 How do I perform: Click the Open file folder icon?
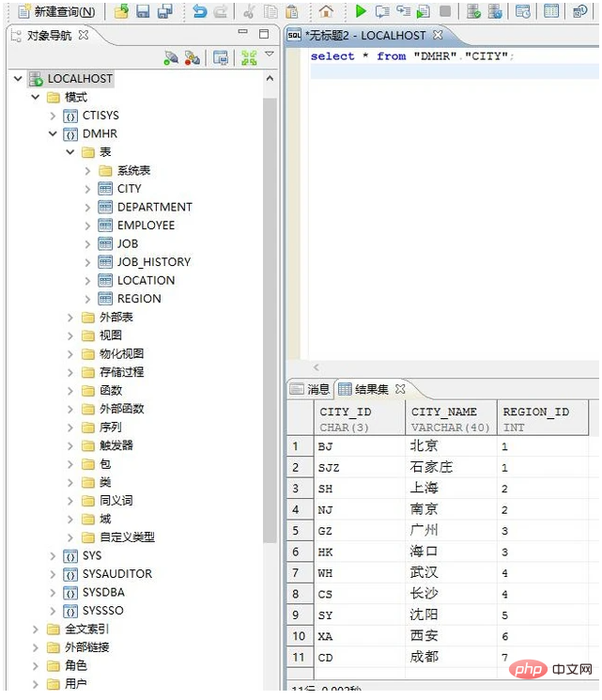121,12
